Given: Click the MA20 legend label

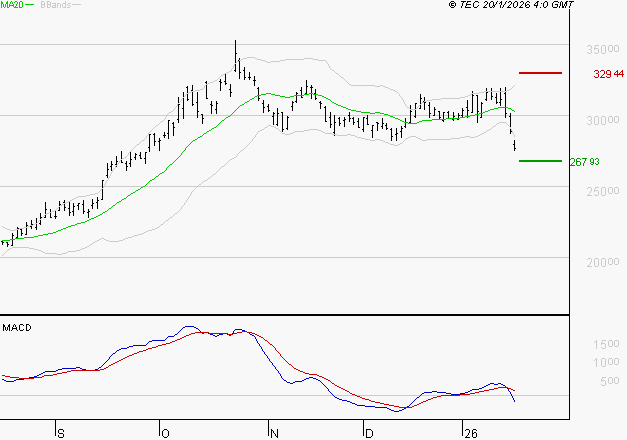Looking at the screenshot, I should pos(12,5).
